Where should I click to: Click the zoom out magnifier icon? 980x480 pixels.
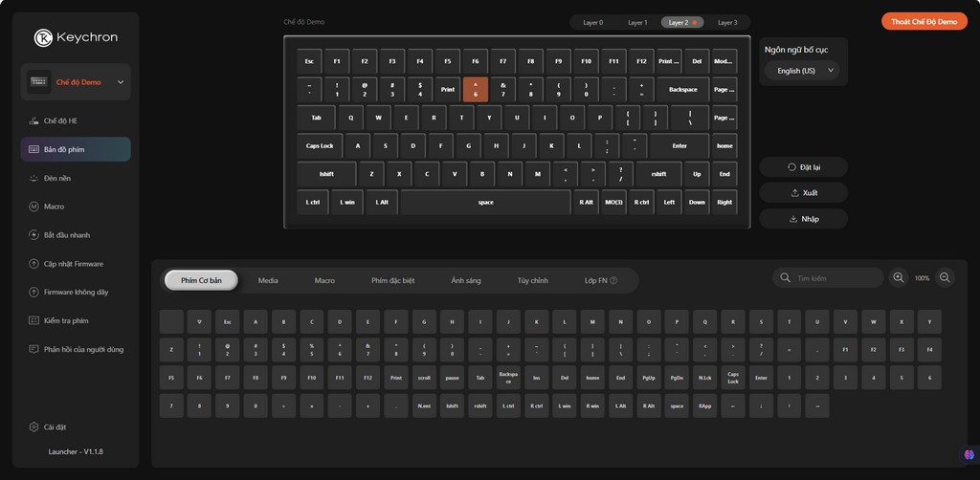(x=945, y=278)
